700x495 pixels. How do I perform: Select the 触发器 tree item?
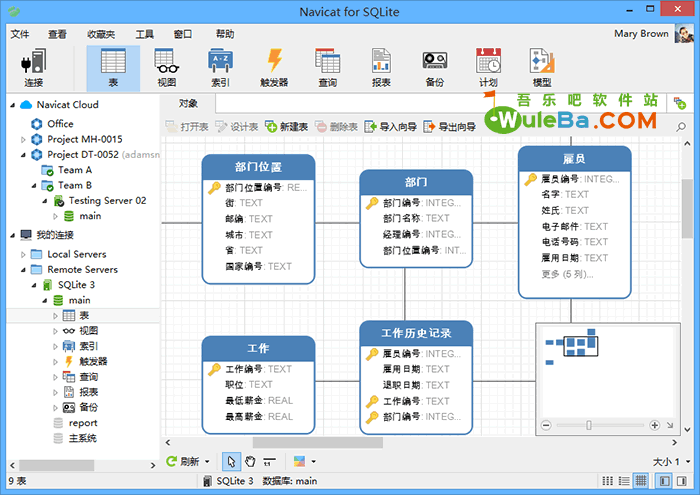[86, 362]
